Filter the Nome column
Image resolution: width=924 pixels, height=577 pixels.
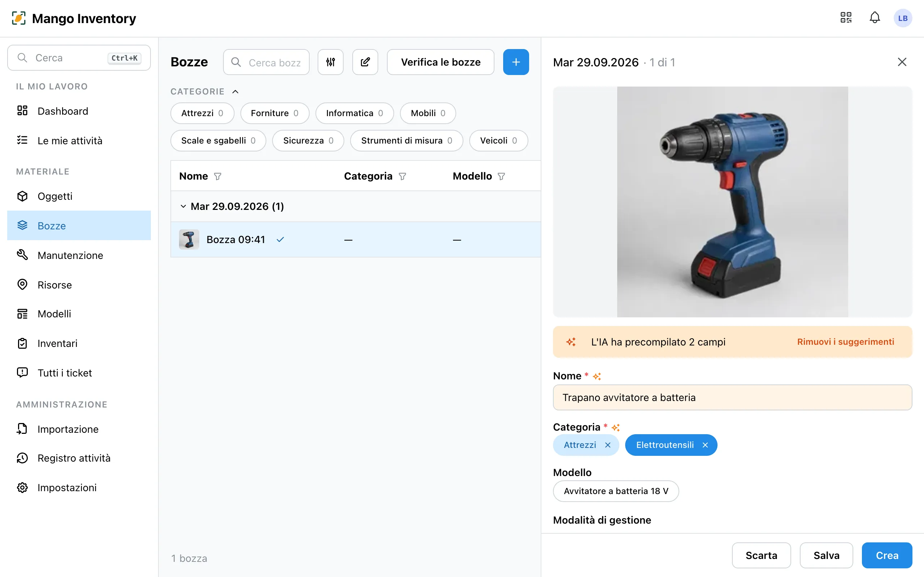[218, 176]
